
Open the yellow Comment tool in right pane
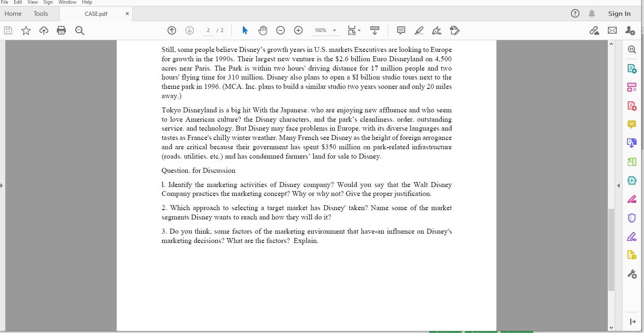[x=632, y=125]
